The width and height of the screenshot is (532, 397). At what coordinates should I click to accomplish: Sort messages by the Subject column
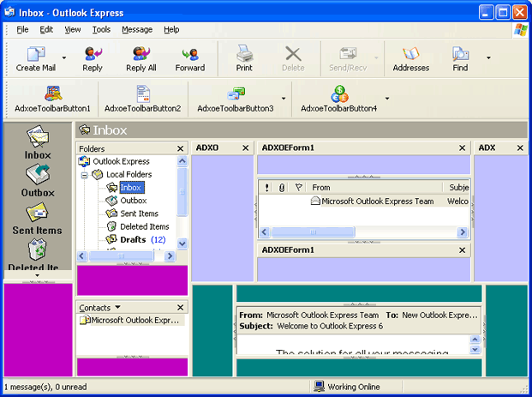[x=457, y=188]
